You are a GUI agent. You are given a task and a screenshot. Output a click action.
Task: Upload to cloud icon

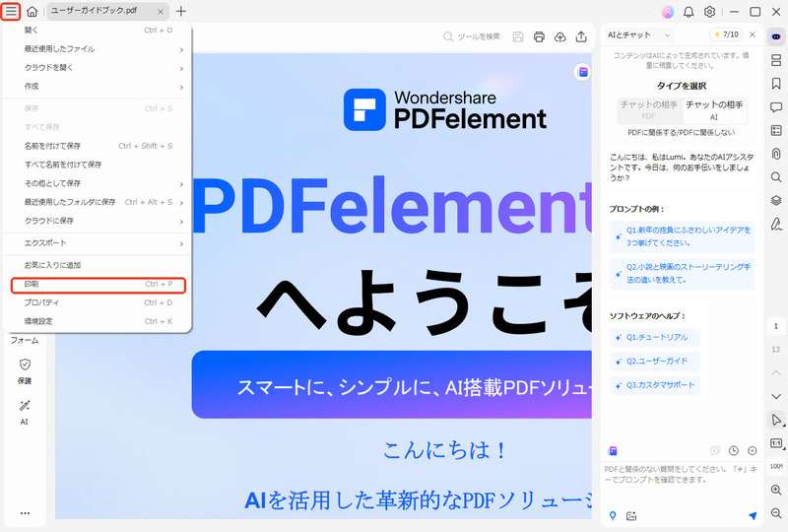click(x=559, y=36)
